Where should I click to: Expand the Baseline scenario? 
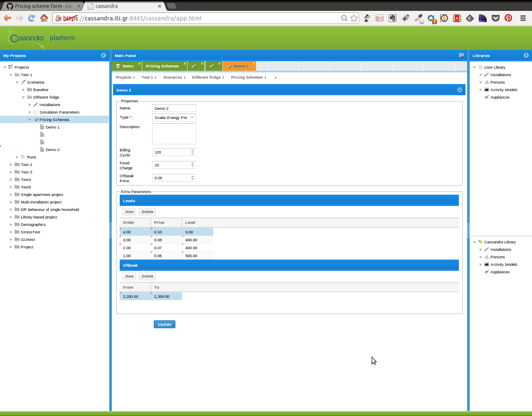tap(23, 90)
